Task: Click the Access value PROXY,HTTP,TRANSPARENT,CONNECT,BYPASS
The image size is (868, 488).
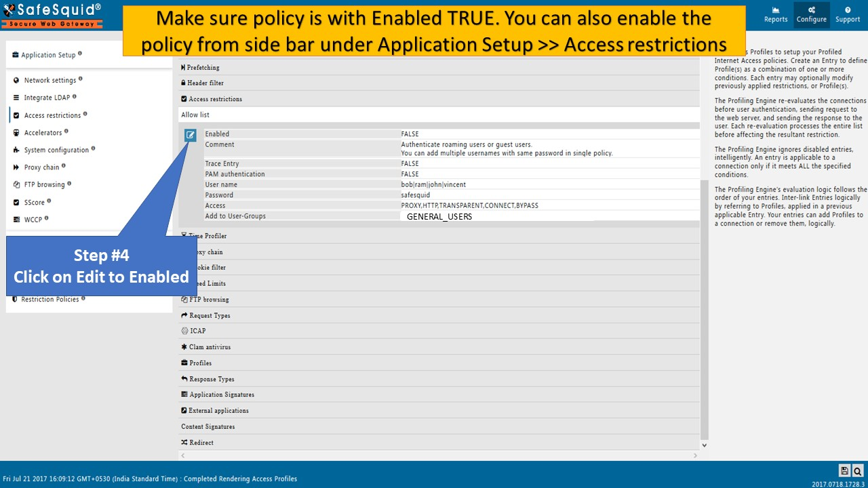Action: tap(469, 205)
